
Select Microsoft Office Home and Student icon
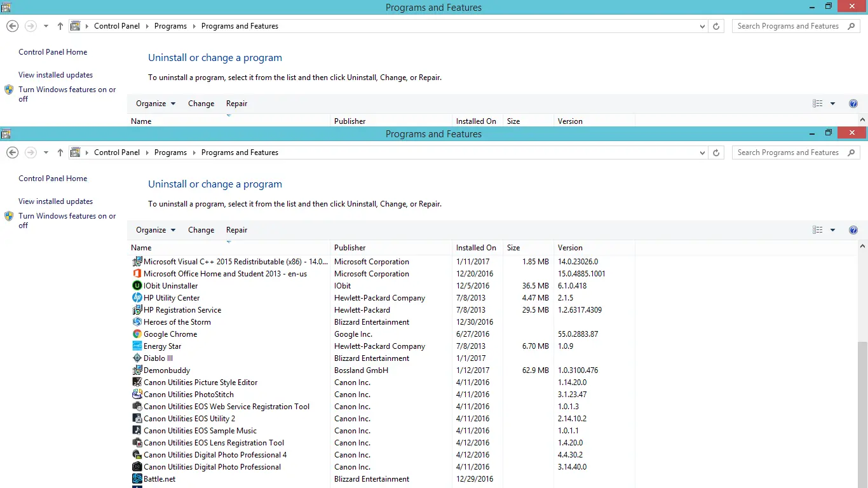(x=137, y=274)
